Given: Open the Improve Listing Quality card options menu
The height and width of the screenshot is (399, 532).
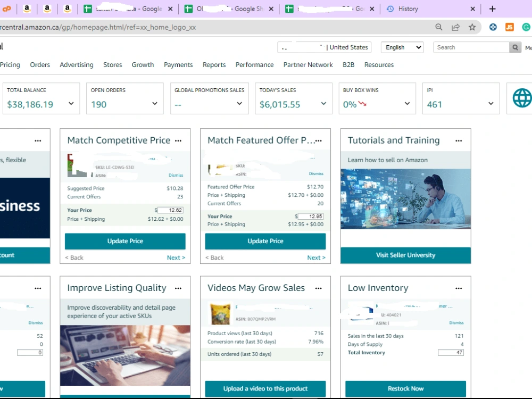Looking at the screenshot, I should click(178, 288).
